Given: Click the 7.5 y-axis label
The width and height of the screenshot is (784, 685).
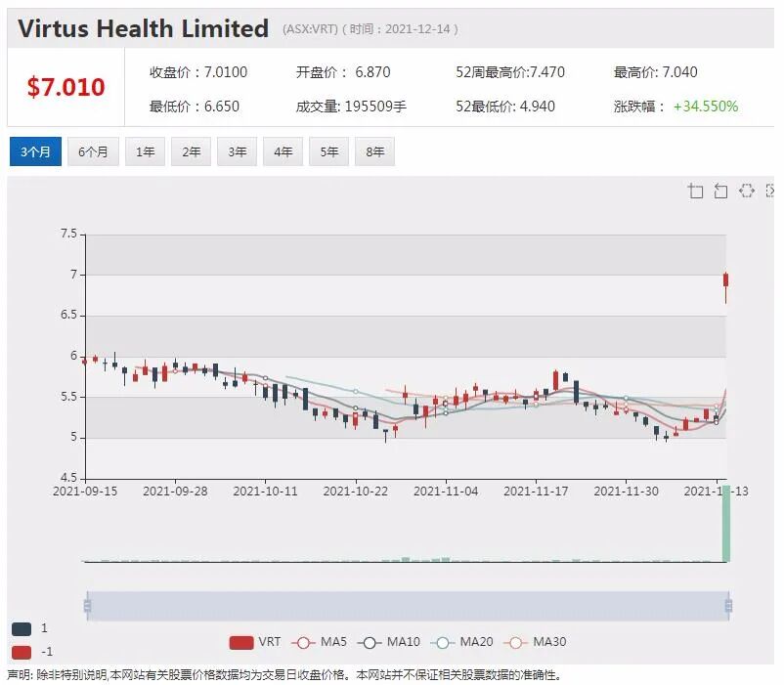Looking at the screenshot, I should click(68, 234).
